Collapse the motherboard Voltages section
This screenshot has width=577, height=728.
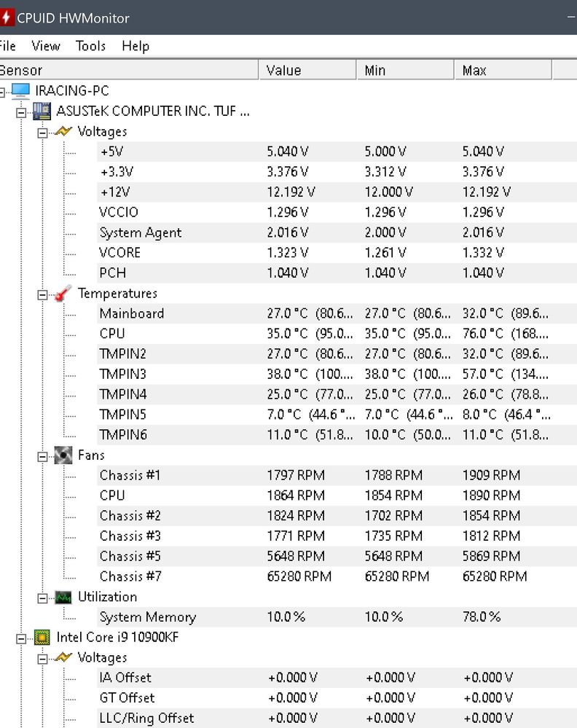(x=43, y=133)
